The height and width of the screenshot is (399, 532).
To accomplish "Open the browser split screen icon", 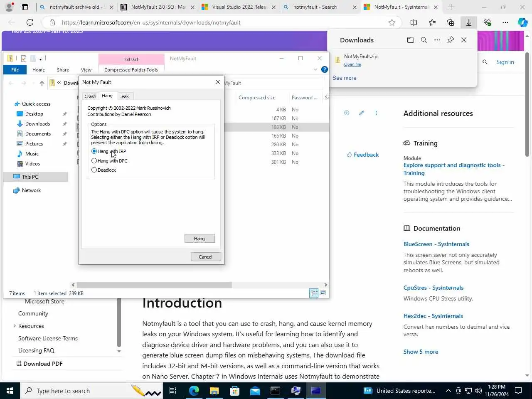I will tap(414, 22).
